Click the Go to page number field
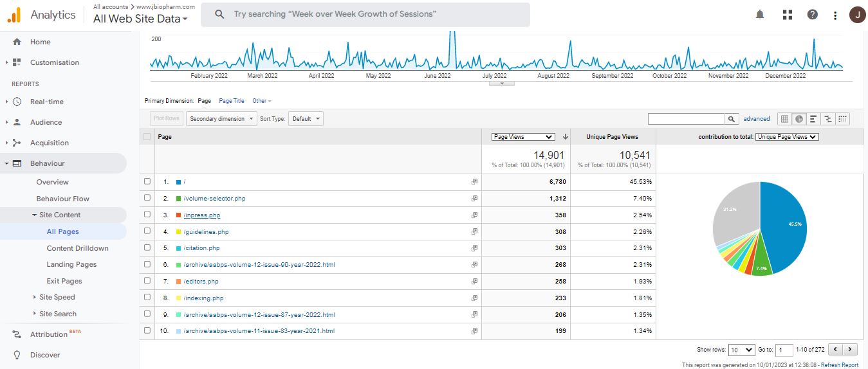Screen dimensions: 868x369 pyautogui.click(x=784, y=350)
